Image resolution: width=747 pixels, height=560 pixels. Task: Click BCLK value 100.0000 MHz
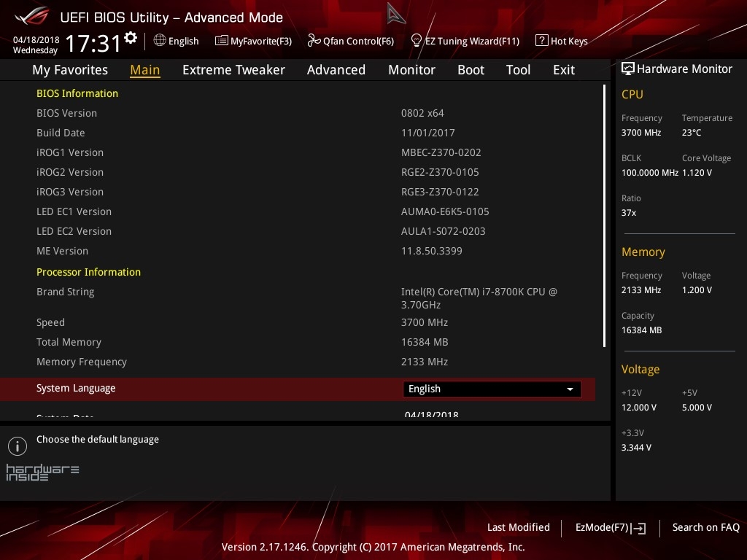pyautogui.click(x=649, y=173)
